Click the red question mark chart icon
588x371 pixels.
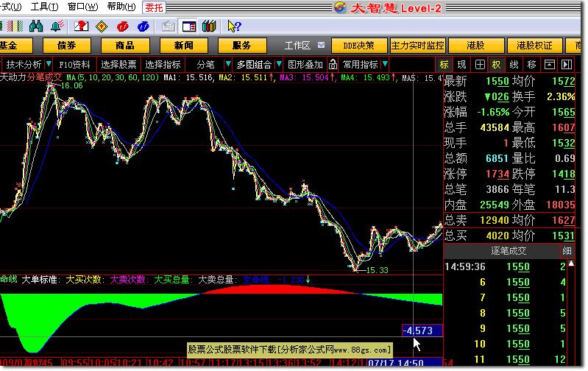click(x=81, y=26)
